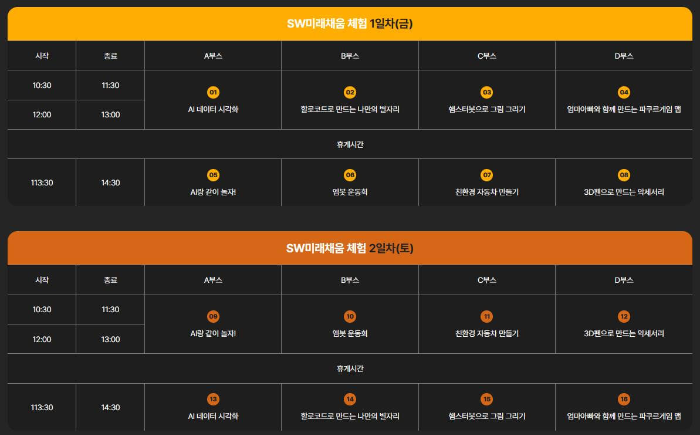Click 친환경 자동차 만들기 under badge 07
The image size is (700, 435).
[x=487, y=192]
